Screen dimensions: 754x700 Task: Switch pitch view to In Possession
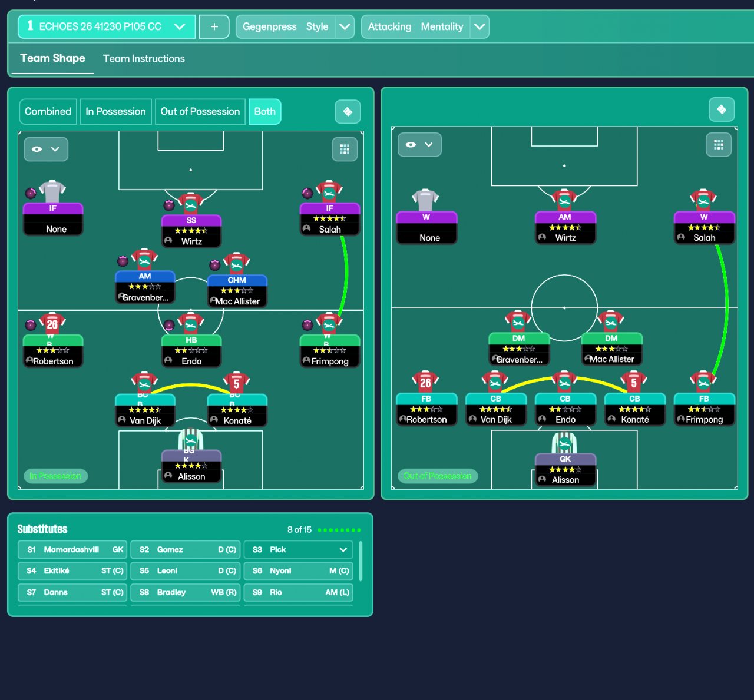pos(115,112)
